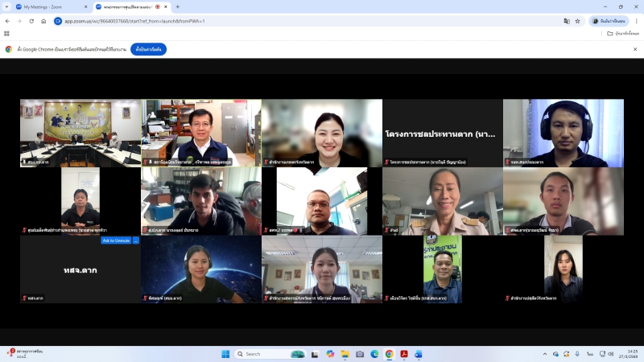Reload the Zoom meeting page
This screenshot has height=362, width=644.
click(31, 21)
